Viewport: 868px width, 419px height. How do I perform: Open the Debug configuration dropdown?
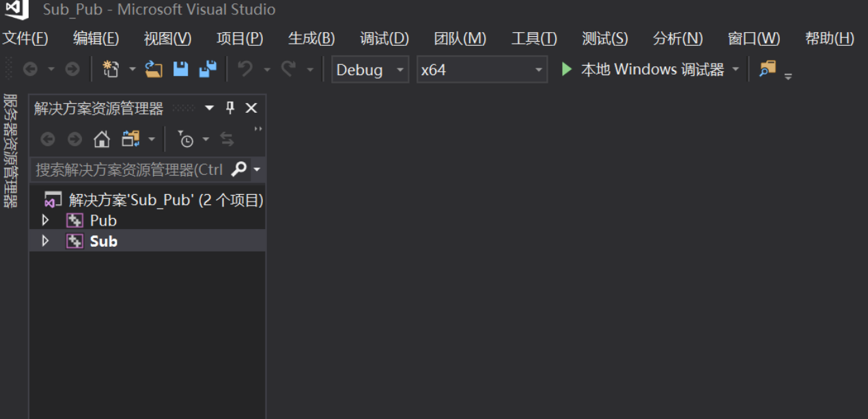point(370,70)
